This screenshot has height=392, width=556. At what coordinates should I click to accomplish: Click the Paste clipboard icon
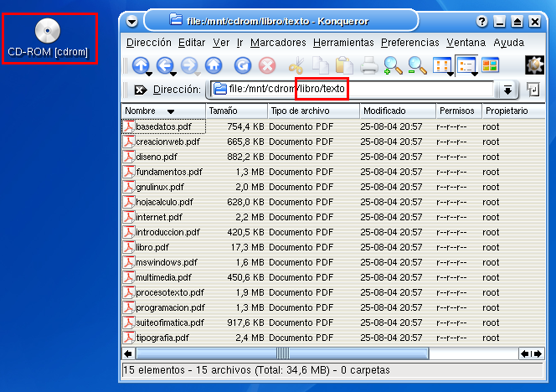point(344,65)
